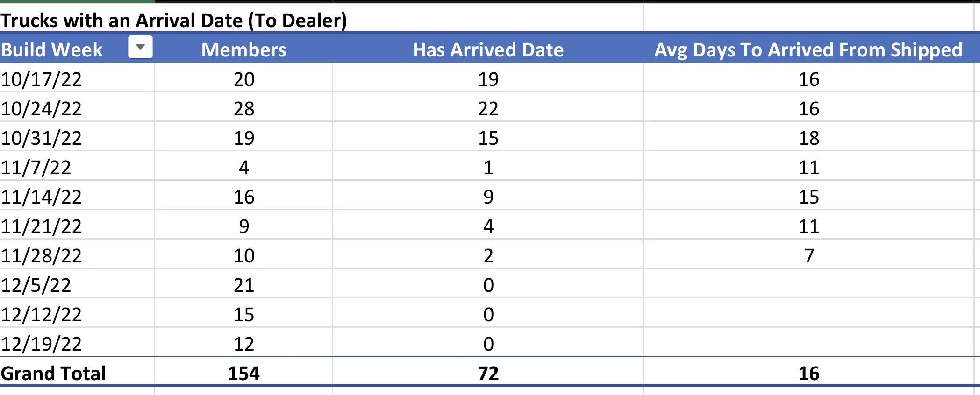
Task: Click the 11/7/22 build week cell
Action: [36, 168]
